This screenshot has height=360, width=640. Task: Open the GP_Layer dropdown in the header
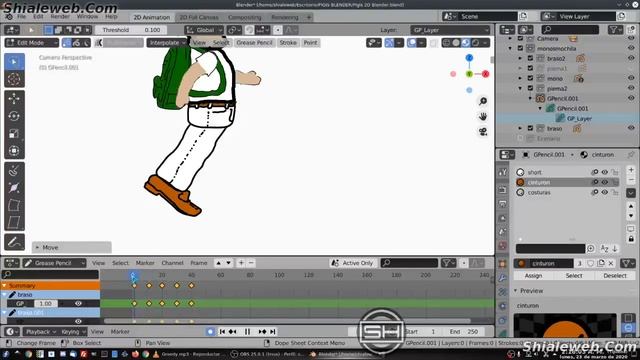[x=450, y=30]
